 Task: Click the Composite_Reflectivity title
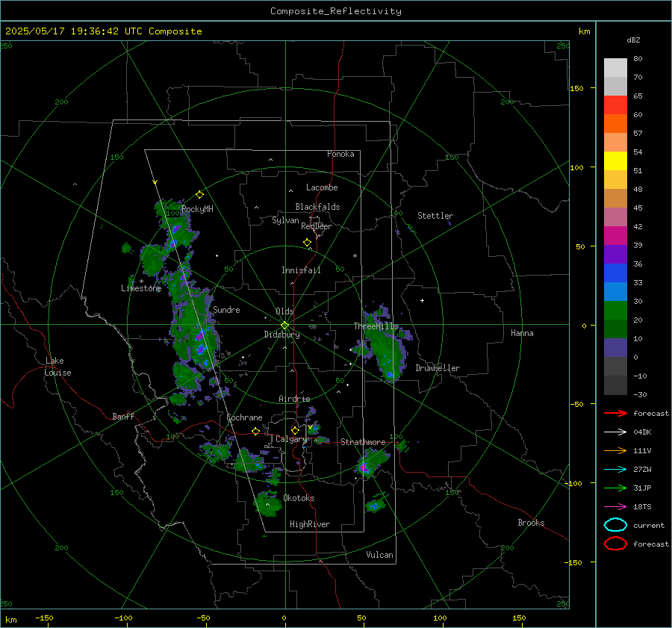point(336,11)
